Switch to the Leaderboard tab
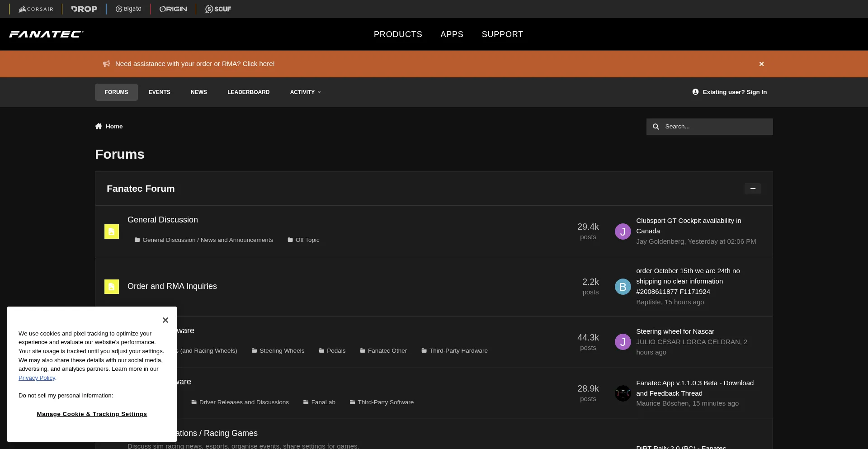The image size is (868, 449). pyautogui.click(x=248, y=92)
